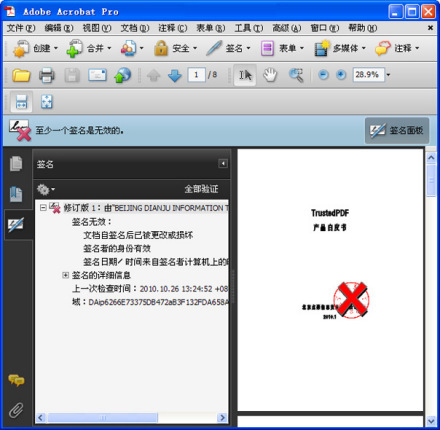
Task: Toggle scrolling page display mode button
Action: [x=21, y=102]
